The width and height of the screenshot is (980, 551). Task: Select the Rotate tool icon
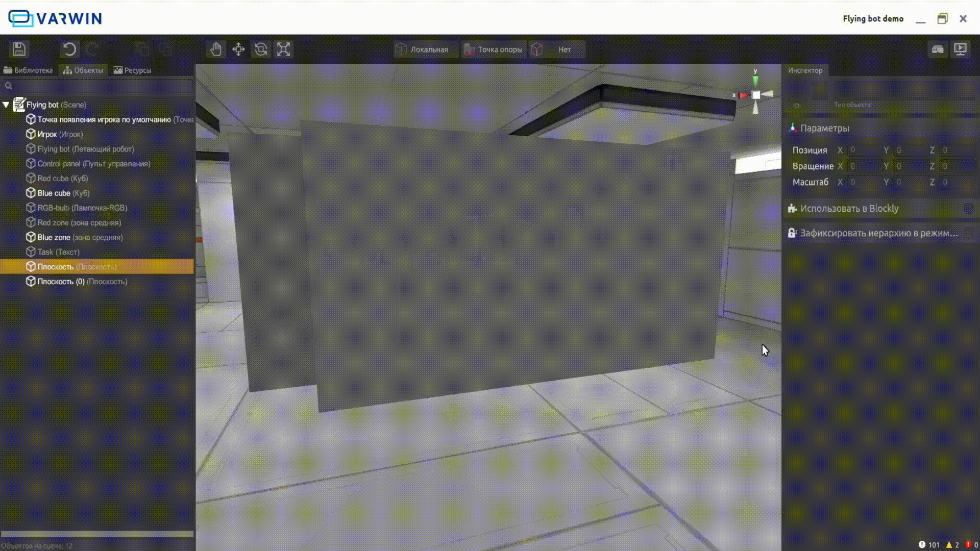point(261,49)
